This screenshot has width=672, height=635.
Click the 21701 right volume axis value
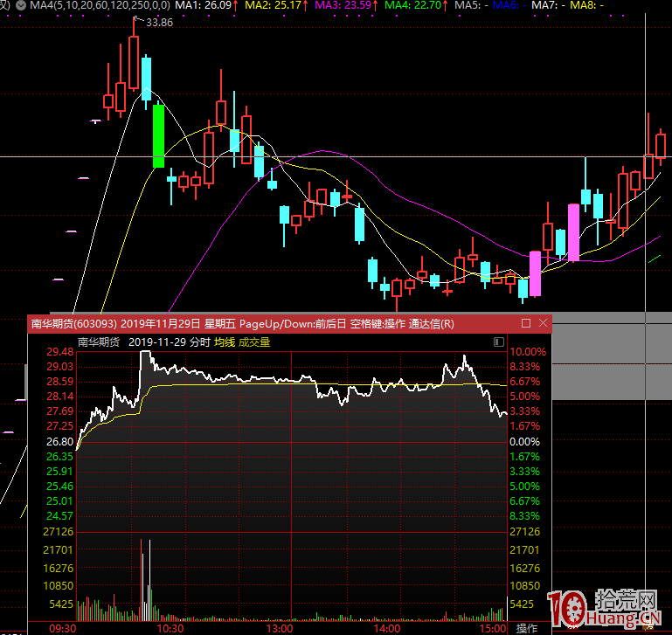point(524,549)
